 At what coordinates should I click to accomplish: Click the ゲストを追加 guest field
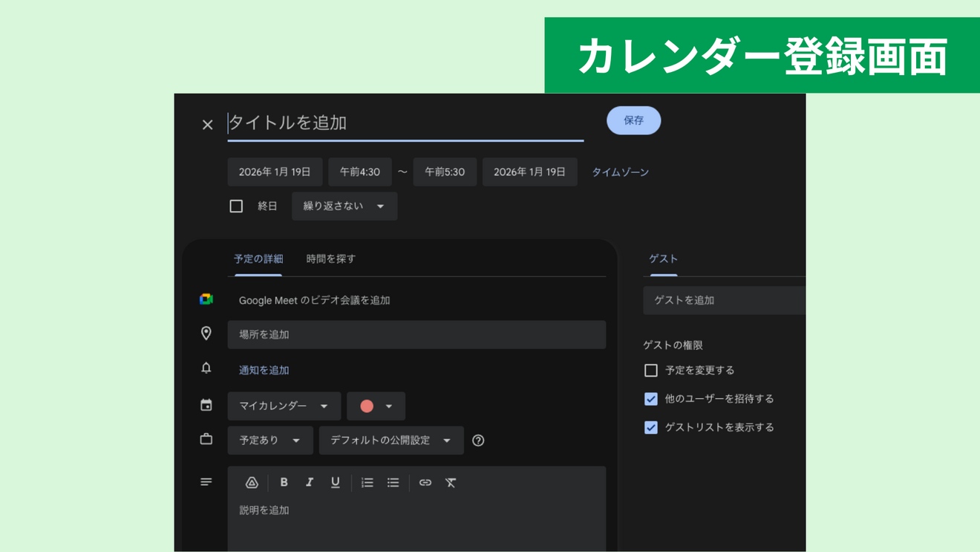[725, 300]
